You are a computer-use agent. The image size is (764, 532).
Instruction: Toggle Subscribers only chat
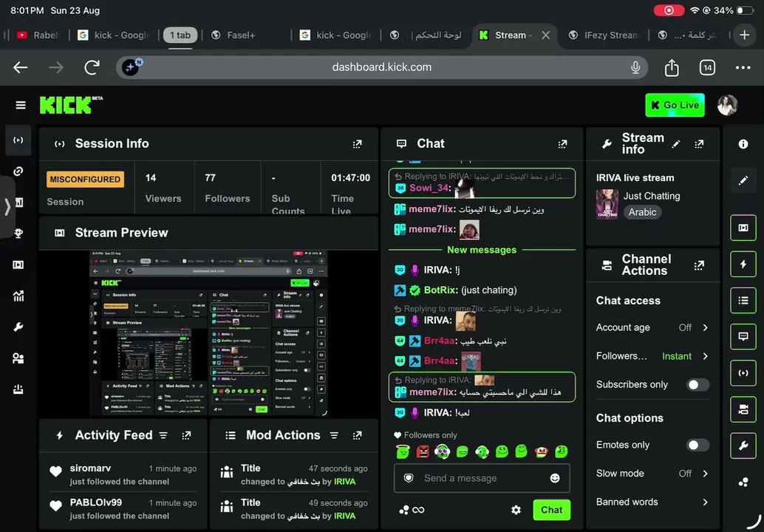[x=698, y=385]
